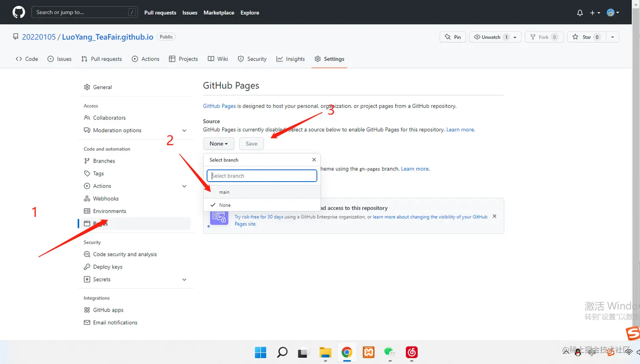
Task: Open Environments settings
Action: (110, 211)
